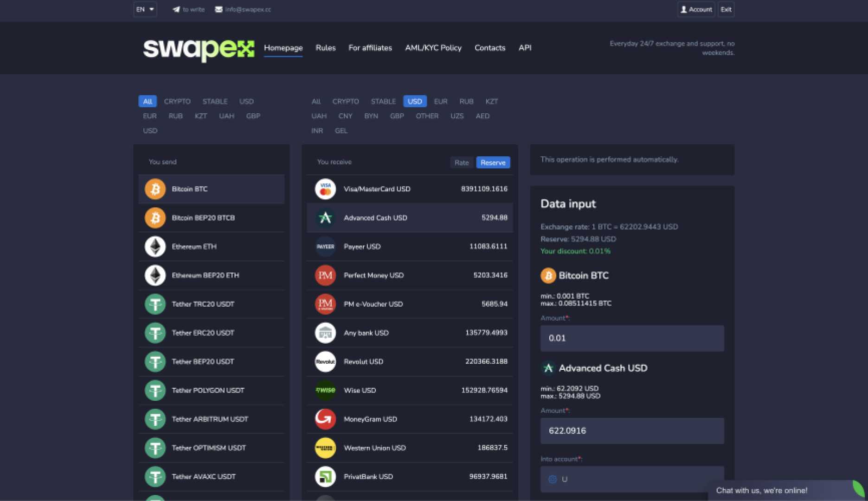
Task: Toggle the Reserve view button
Action: coord(493,163)
